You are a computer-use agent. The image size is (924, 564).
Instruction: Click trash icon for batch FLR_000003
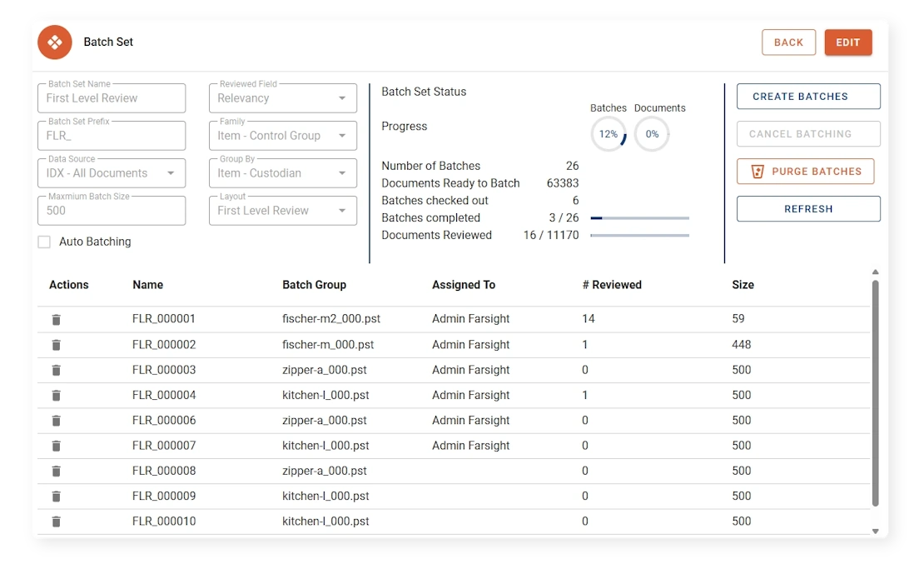pyautogui.click(x=56, y=370)
